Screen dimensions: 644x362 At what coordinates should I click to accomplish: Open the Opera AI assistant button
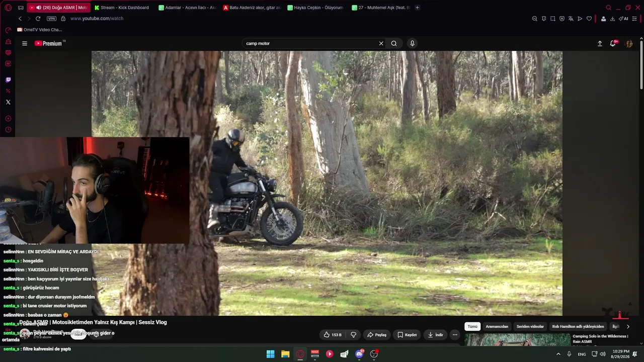pyautogui.click(x=623, y=19)
